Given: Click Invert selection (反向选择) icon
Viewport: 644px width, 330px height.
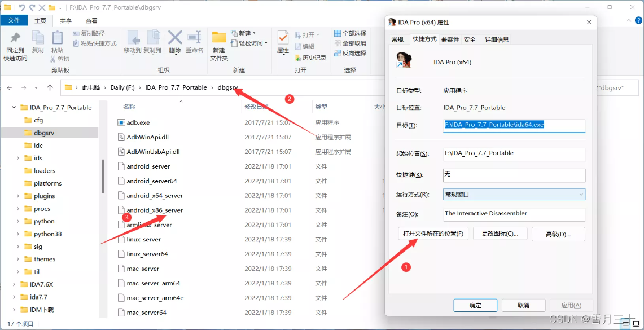Looking at the screenshot, I should coord(338,53).
